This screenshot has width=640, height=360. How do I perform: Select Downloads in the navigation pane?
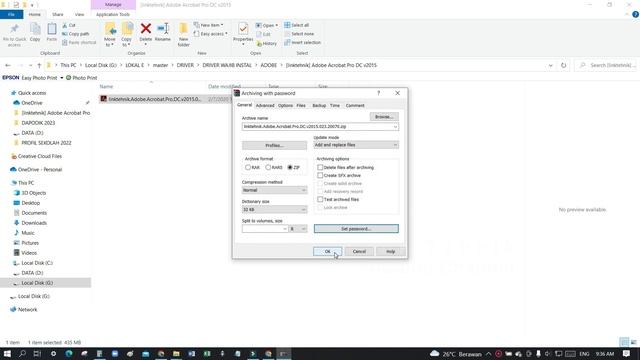point(34,223)
